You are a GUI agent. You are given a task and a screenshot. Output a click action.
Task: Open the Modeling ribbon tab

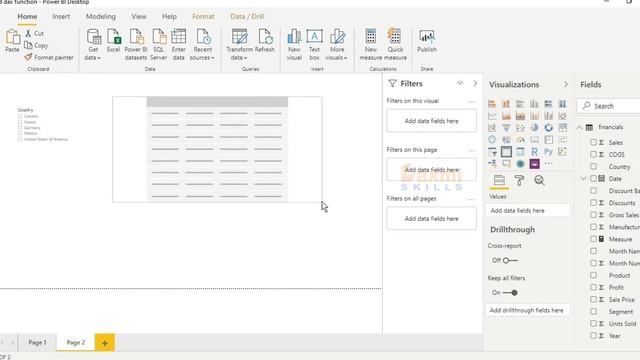[101, 16]
